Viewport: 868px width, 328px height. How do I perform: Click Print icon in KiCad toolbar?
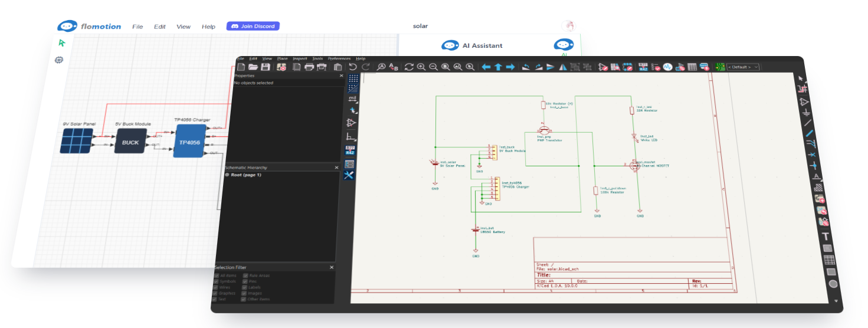[x=309, y=67]
